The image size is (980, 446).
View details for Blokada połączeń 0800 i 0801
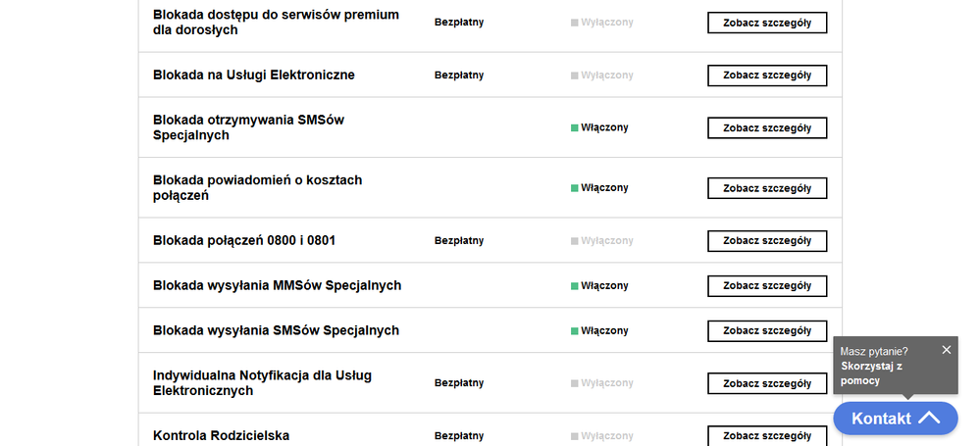coord(766,241)
